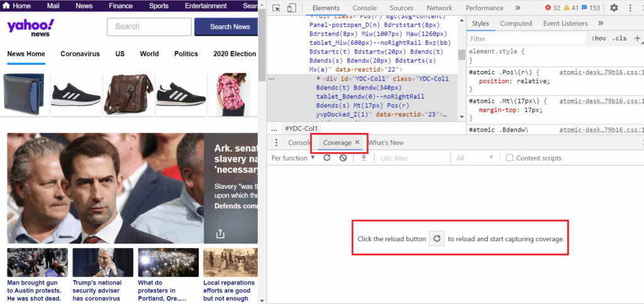Click Entertainment in Yahoo top navbar
644x304 pixels.
[206, 6]
